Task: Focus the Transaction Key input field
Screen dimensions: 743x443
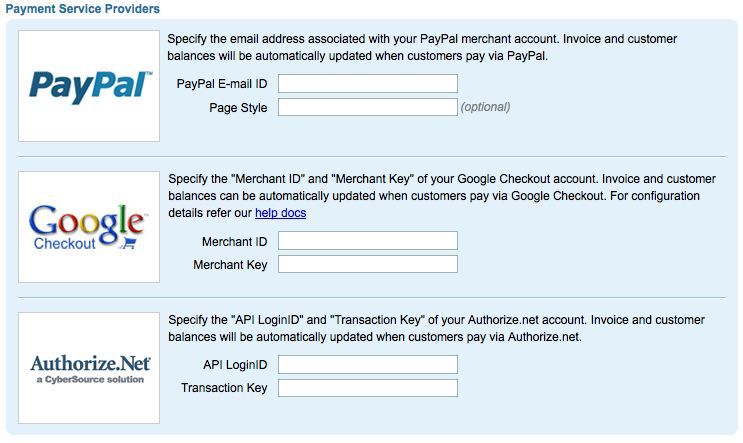Action: click(x=367, y=388)
